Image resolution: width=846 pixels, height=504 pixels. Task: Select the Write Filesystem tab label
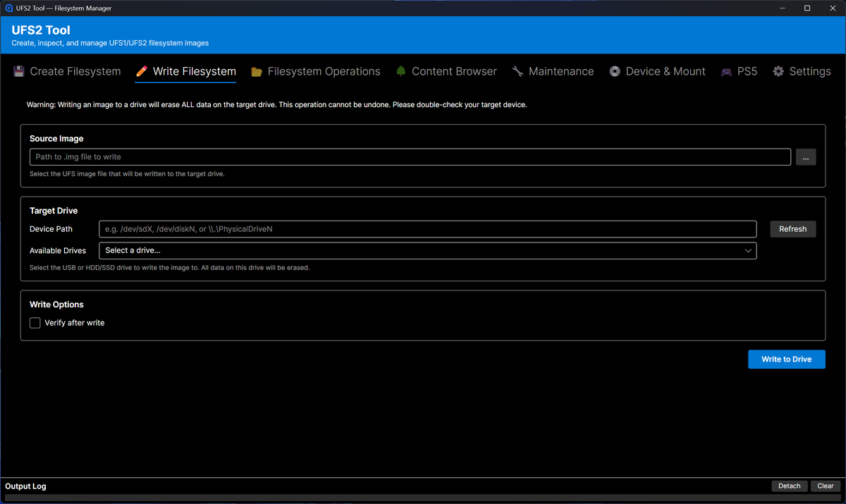click(x=194, y=71)
